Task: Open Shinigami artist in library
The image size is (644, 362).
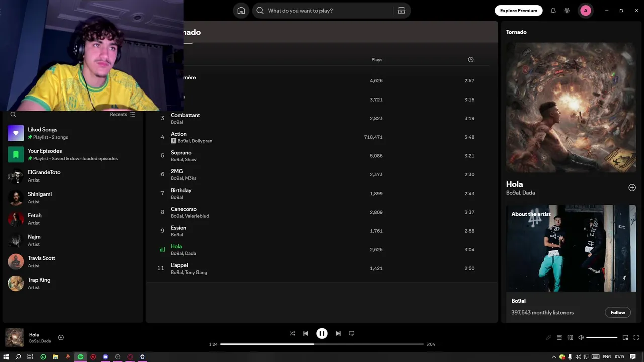Action: (x=73, y=198)
